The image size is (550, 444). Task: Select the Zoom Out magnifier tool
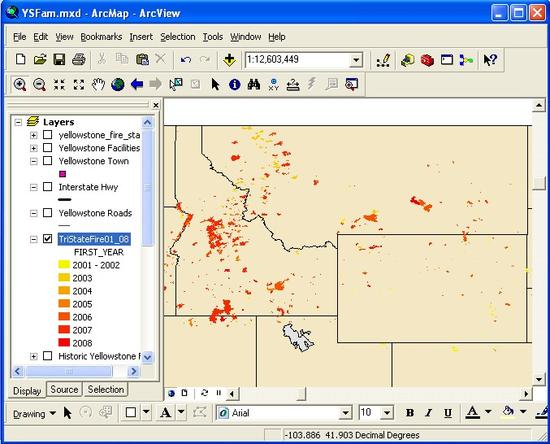tap(39, 85)
